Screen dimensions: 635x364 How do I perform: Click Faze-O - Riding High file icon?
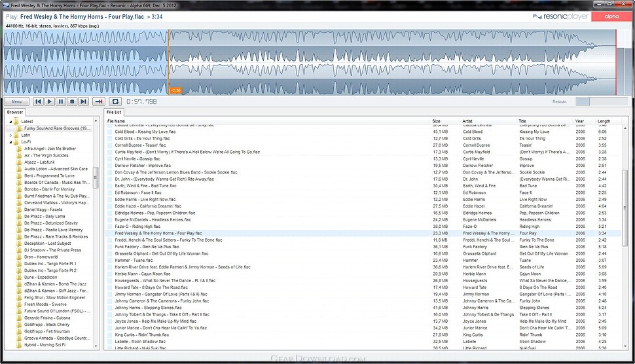click(x=110, y=227)
